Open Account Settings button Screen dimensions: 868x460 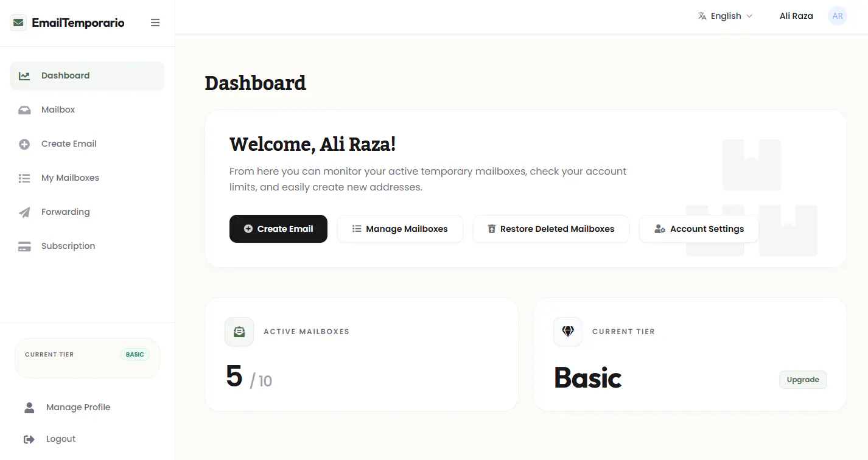(699, 229)
